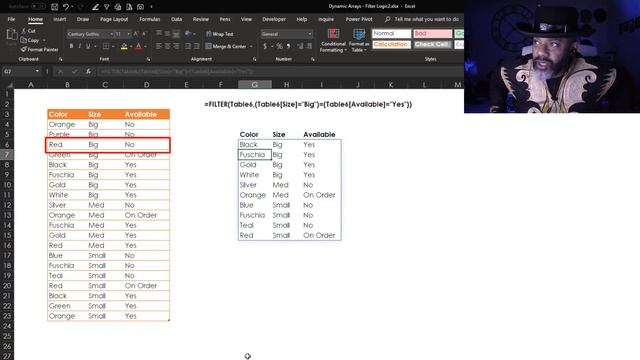640x360 pixels.
Task: Apply the Bad cell style
Action: tap(433, 33)
